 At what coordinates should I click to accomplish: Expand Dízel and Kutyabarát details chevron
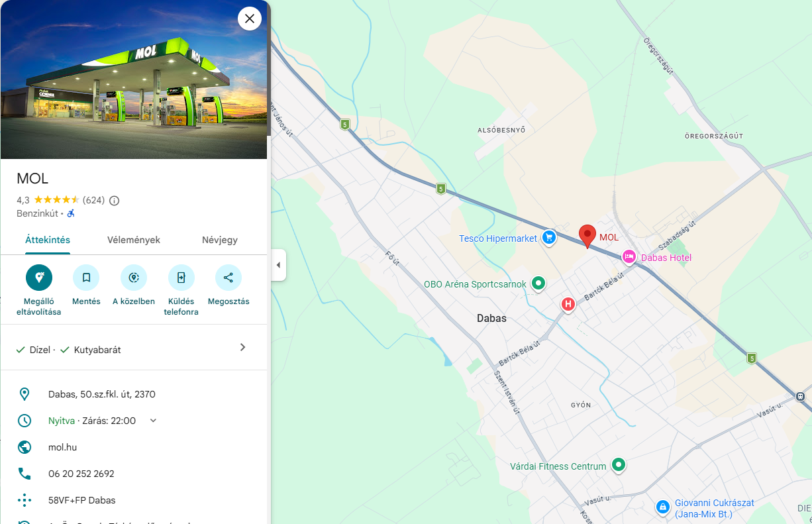(x=242, y=347)
